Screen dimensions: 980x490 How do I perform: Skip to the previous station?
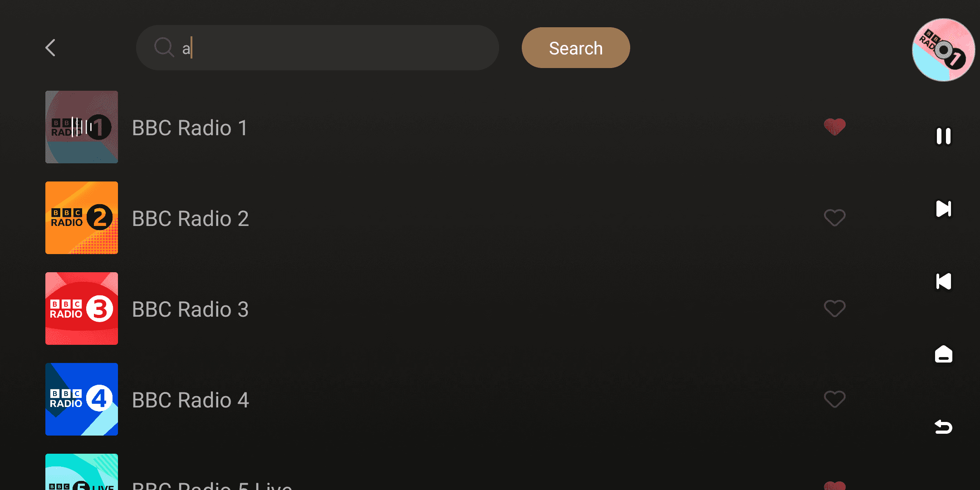tap(943, 281)
